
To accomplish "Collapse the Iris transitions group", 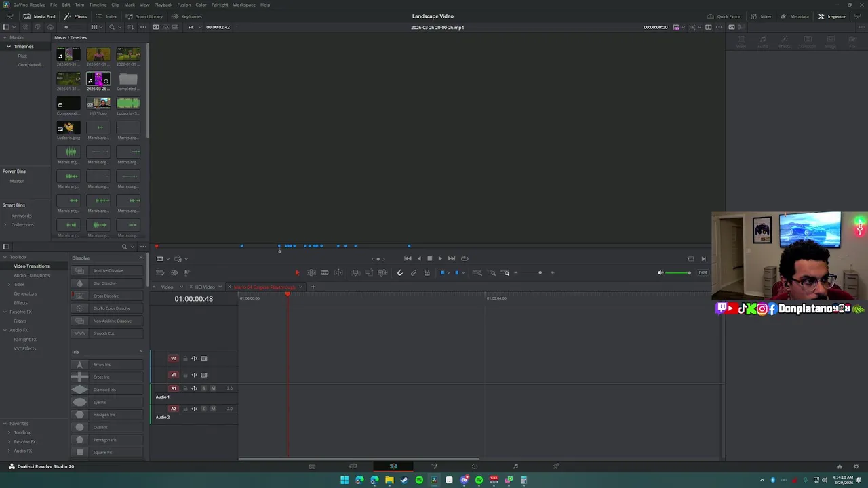I will coord(140,352).
